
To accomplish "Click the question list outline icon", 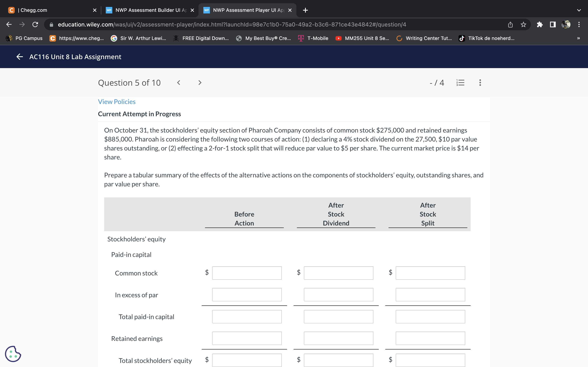I will click(x=460, y=83).
